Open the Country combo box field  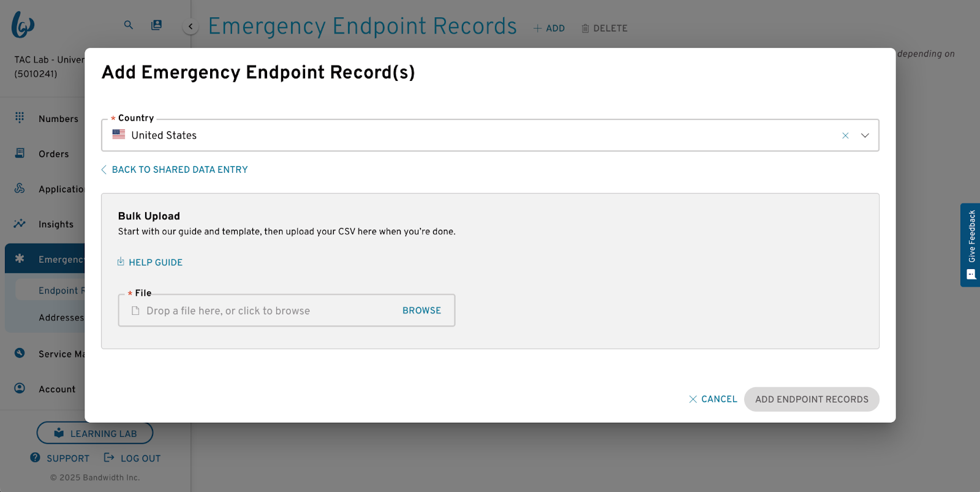490,135
